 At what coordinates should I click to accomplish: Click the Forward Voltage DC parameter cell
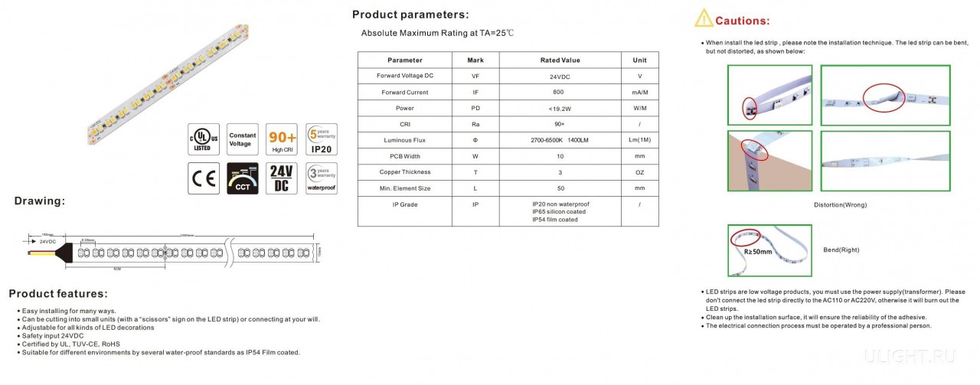point(405,76)
